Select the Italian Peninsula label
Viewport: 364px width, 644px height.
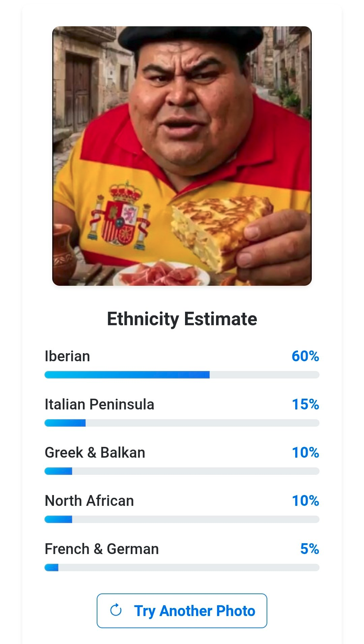pyautogui.click(x=99, y=404)
